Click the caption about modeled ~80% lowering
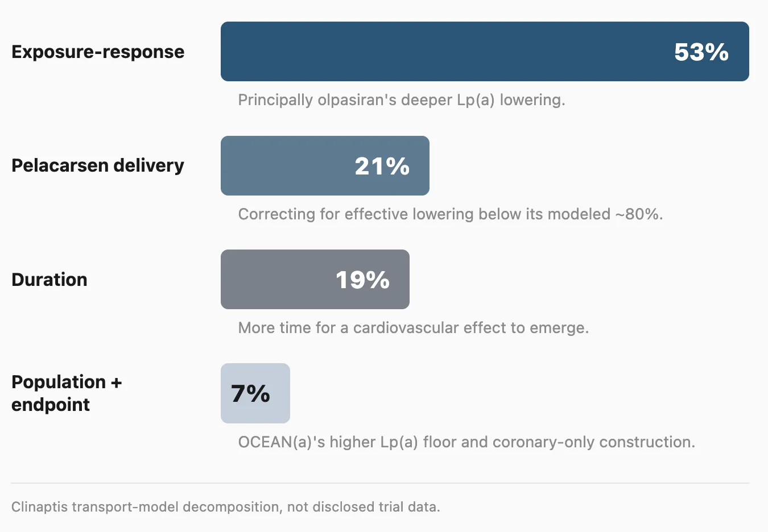The image size is (768, 532). (x=451, y=214)
